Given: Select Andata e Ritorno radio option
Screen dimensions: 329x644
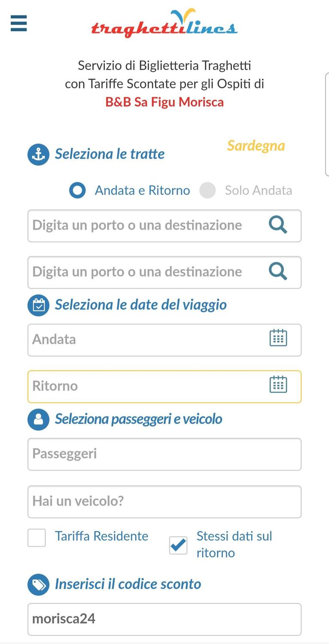Looking at the screenshot, I should tap(78, 191).
